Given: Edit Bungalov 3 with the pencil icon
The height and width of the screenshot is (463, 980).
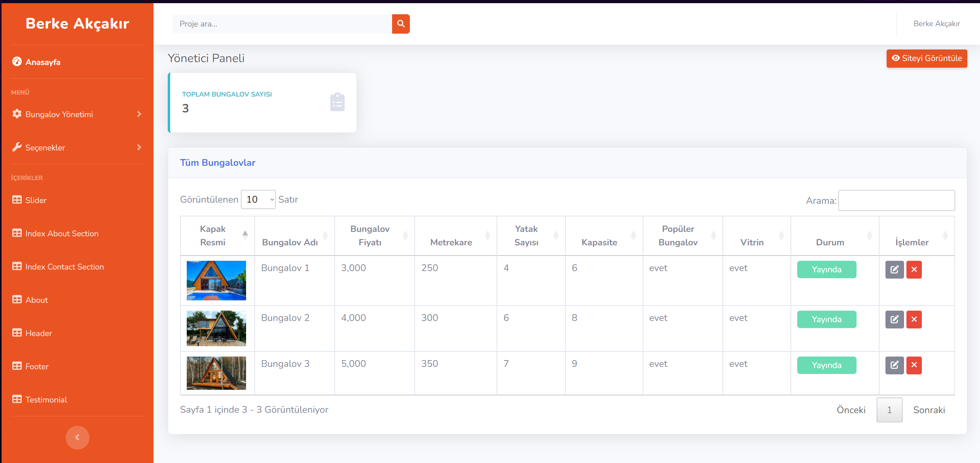Looking at the screenshot, I should point(895,365).
